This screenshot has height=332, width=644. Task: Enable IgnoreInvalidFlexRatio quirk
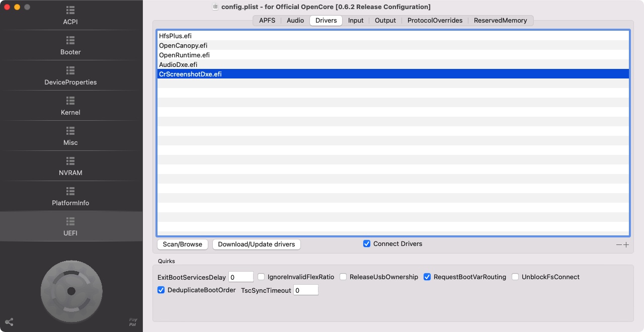(x=261, y=277)
